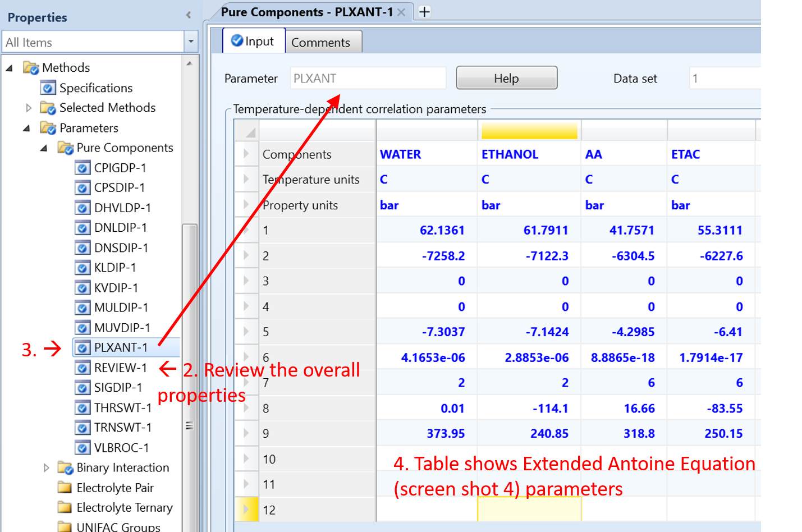Click the empty ETHANOL cell in row 12

click(529, 510)
